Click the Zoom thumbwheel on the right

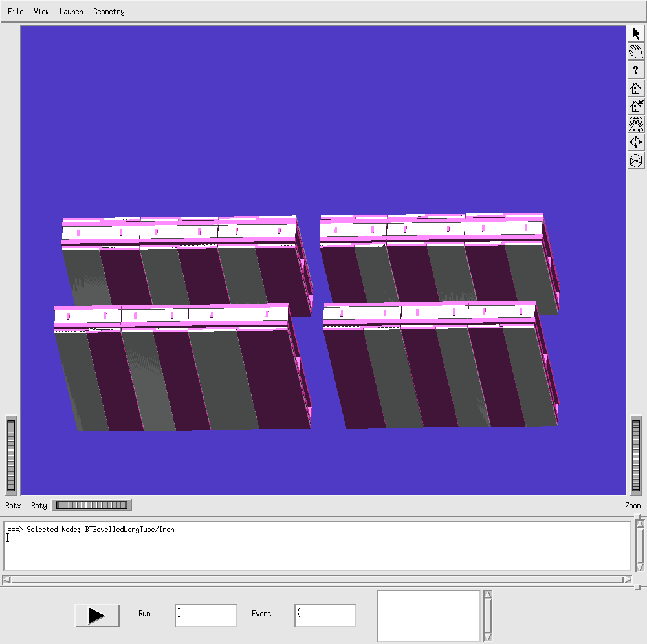pyautogui.click(x=636, y=456)
